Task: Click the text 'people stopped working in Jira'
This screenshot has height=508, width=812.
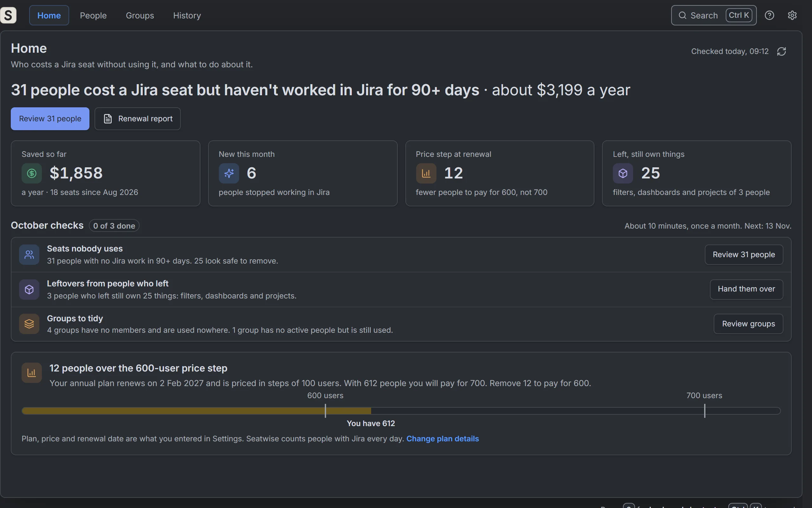Action: coord(274,192)
